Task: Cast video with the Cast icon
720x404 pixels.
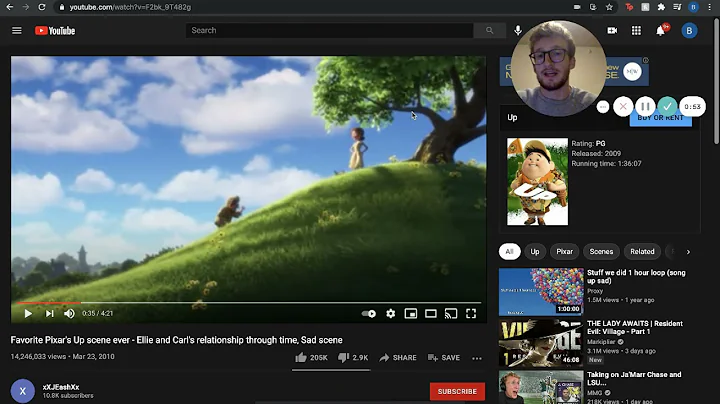Action: tap(451, 314)
